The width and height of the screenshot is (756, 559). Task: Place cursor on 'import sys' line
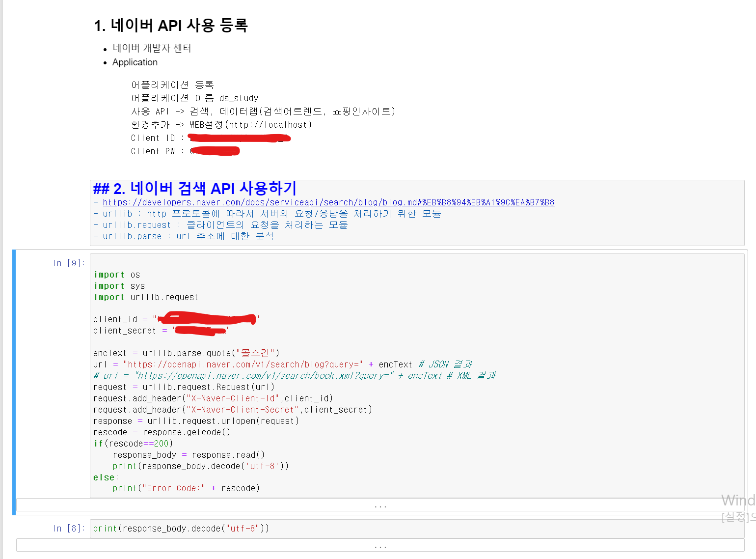tap(119, 286)
